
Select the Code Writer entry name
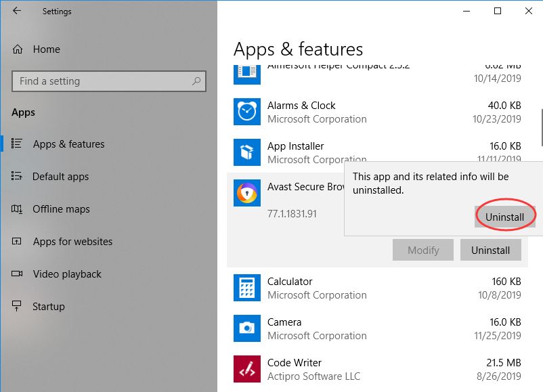click(x=295, y=363)
